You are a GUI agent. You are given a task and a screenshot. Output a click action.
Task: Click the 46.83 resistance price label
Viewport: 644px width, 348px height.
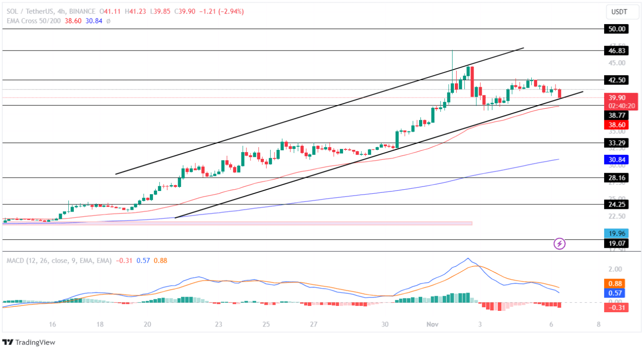click(x=616, y=51)
